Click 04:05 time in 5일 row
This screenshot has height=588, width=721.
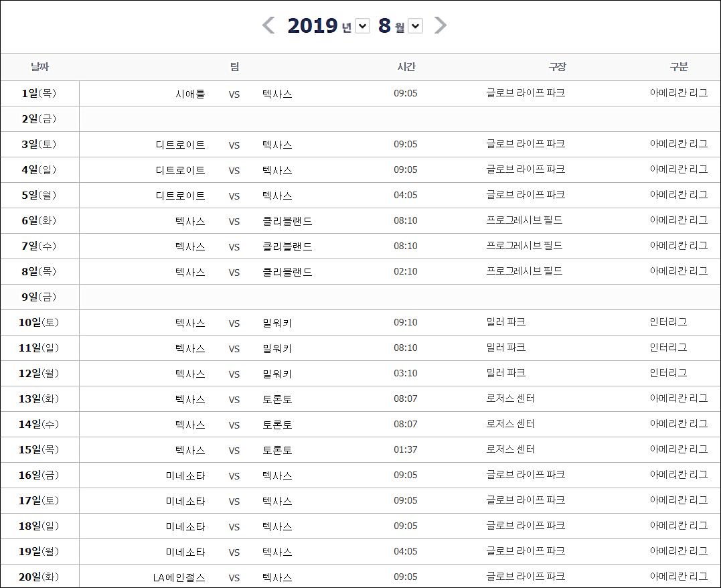click(x=406, y=195)
